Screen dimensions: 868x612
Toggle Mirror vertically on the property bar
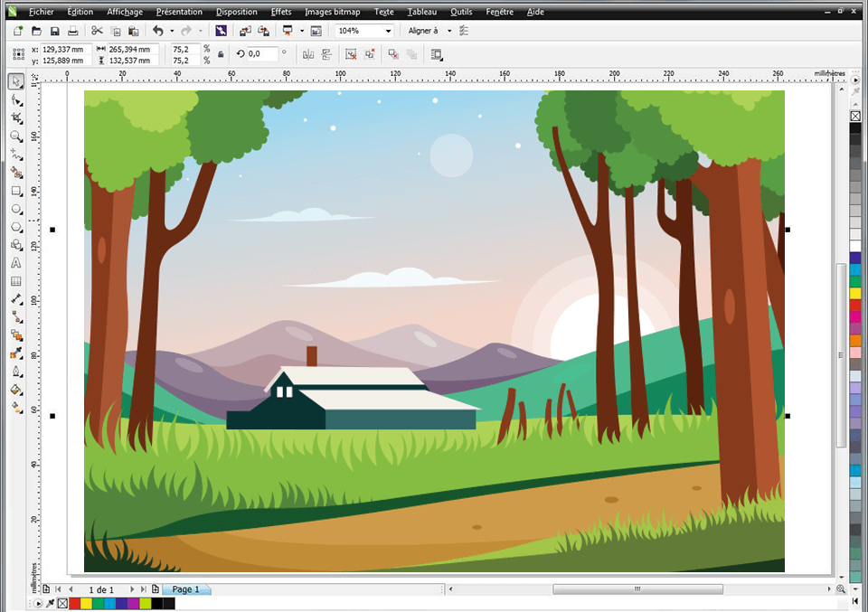(x=326, y=54)
